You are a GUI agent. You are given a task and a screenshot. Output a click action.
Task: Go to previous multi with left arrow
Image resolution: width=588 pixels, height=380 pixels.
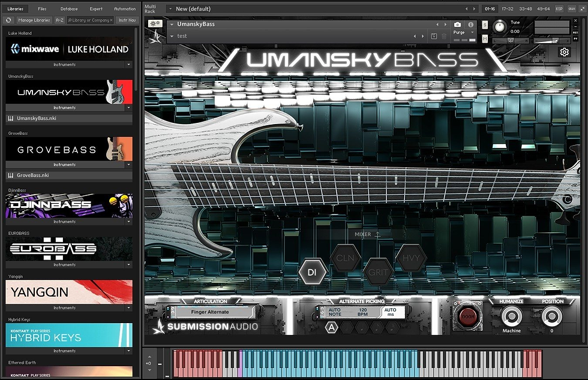point(467,8)
